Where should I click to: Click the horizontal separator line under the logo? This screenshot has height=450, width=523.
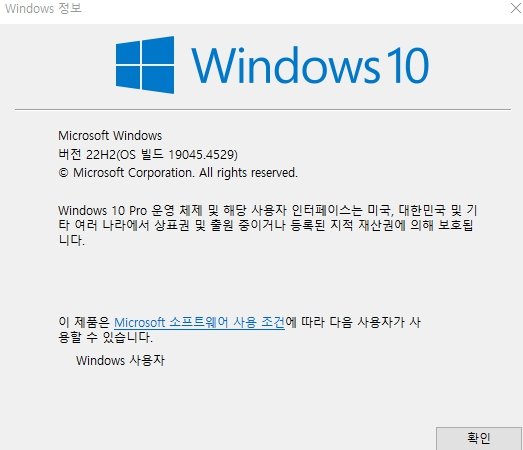(263, 109)
